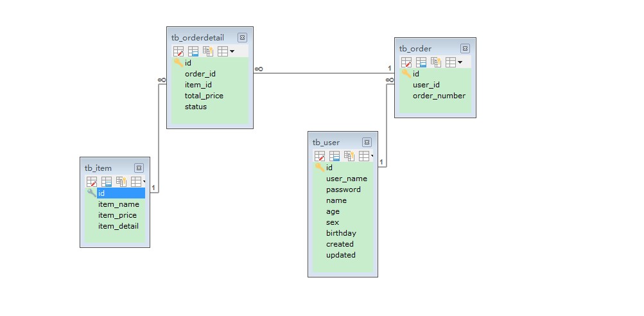Open the table grid dropdown in tb_orderdetail
The image size is (644, 316).
point(226,51)
